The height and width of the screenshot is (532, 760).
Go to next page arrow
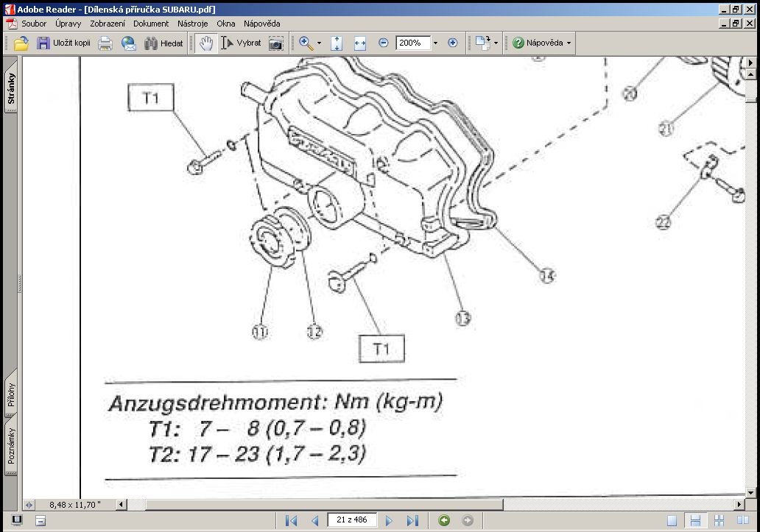[x=389, y=520]
